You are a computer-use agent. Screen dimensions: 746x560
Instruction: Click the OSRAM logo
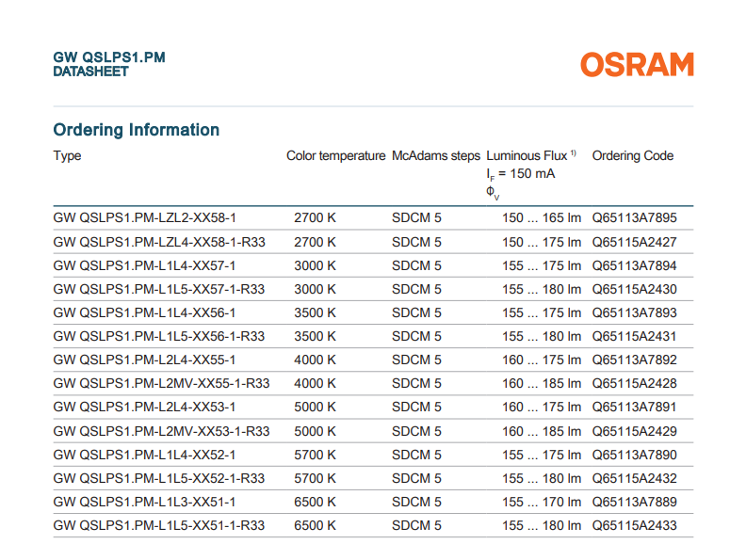[637, 65]
